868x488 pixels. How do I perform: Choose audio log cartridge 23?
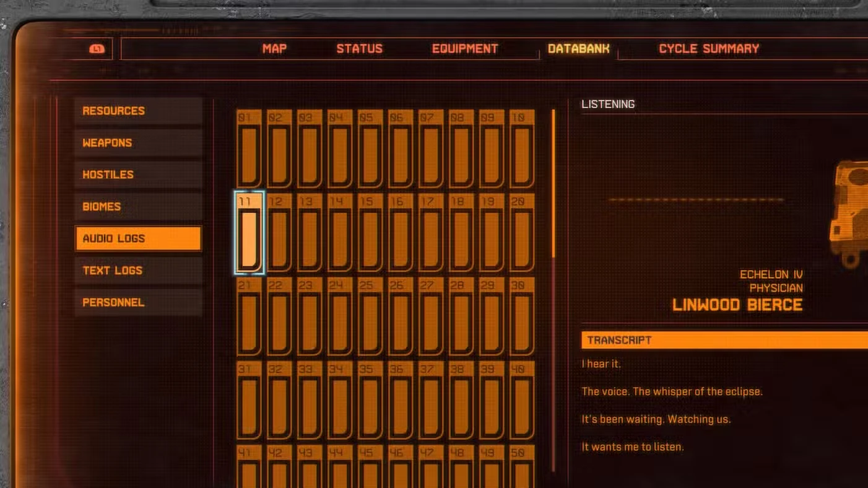click(310, 316)
